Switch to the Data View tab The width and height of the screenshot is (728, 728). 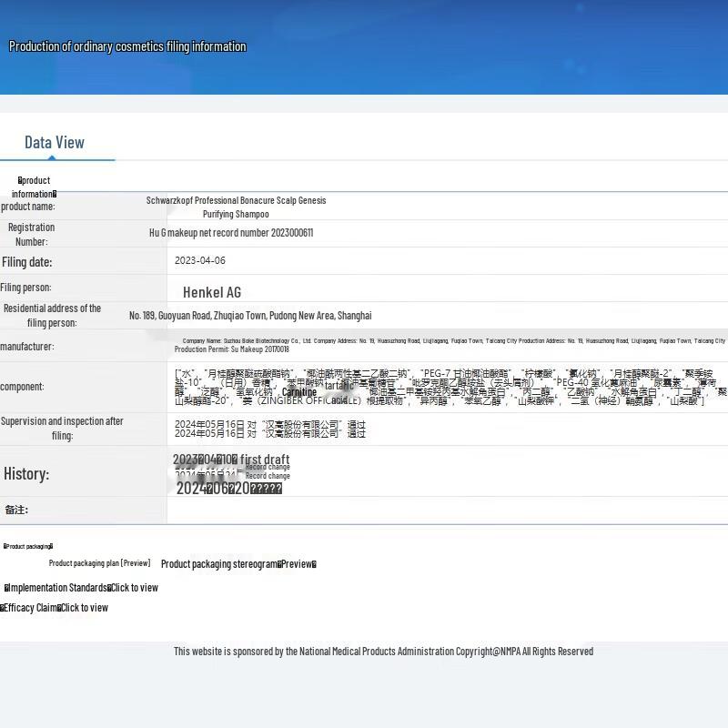coord(55,143)
